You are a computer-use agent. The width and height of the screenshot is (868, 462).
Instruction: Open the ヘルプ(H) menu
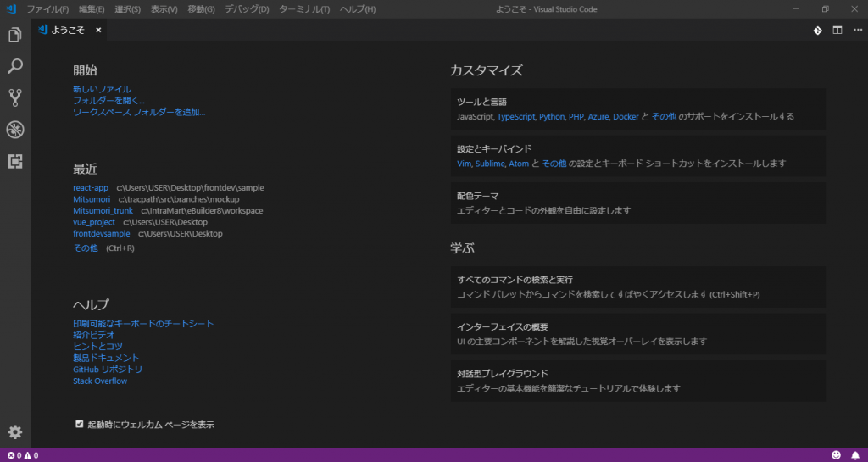tap(357, 9)
